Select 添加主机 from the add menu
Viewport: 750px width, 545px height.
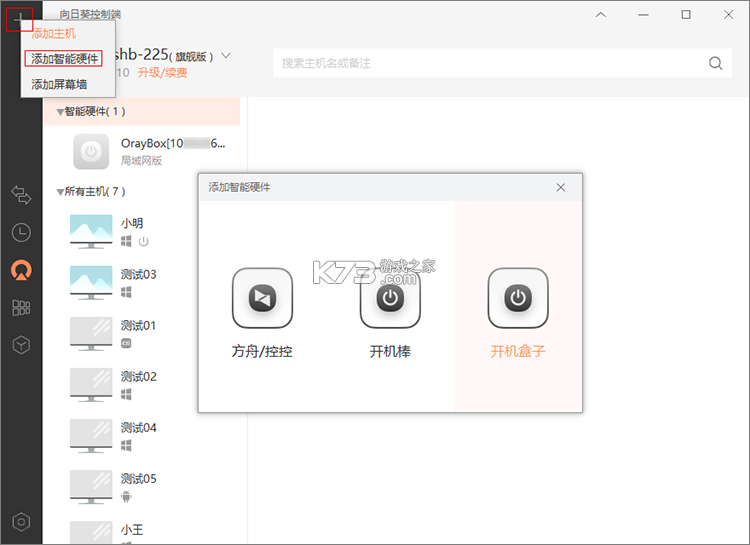tap(54, 33)
